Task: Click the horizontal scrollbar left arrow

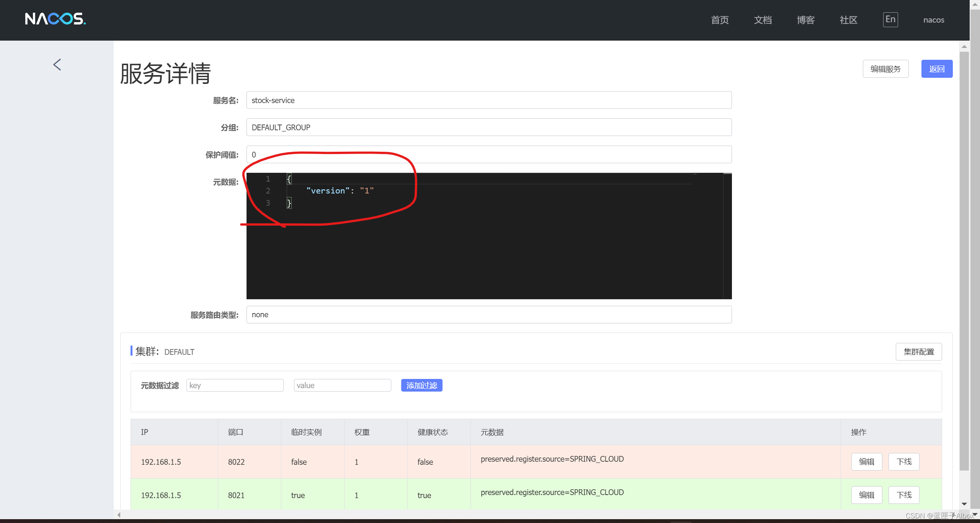Action: 119,515
